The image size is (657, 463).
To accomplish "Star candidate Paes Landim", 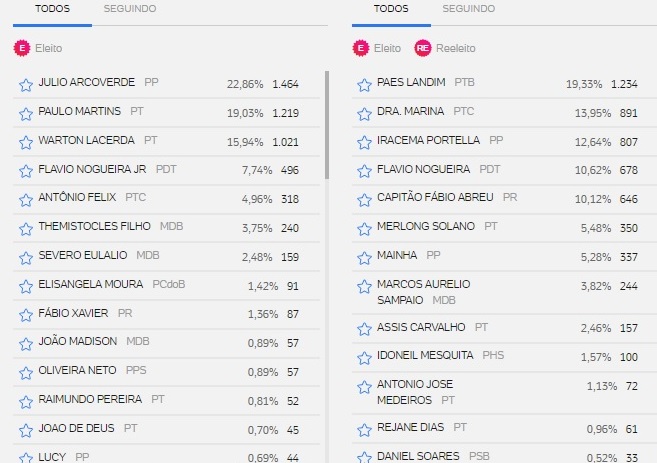I will (365, 85).
